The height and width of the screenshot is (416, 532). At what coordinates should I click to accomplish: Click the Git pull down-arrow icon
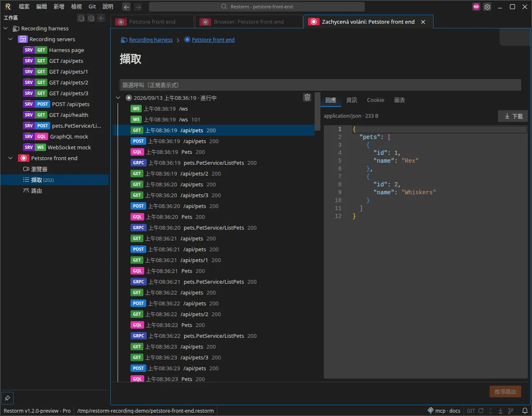coord(500,411)
